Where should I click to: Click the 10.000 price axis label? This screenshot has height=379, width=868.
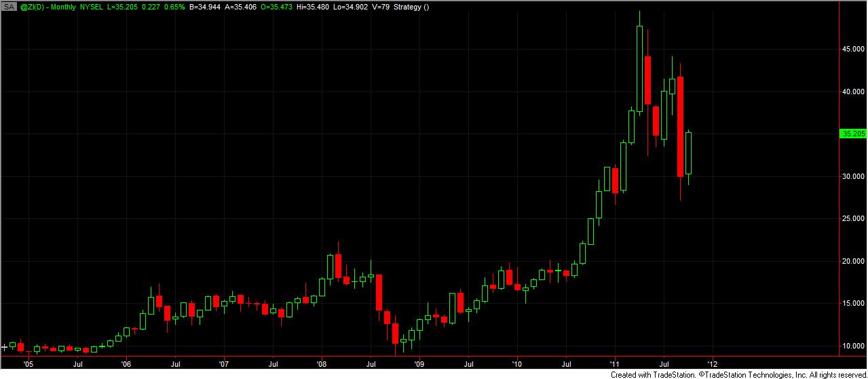[x=853, y=346]
